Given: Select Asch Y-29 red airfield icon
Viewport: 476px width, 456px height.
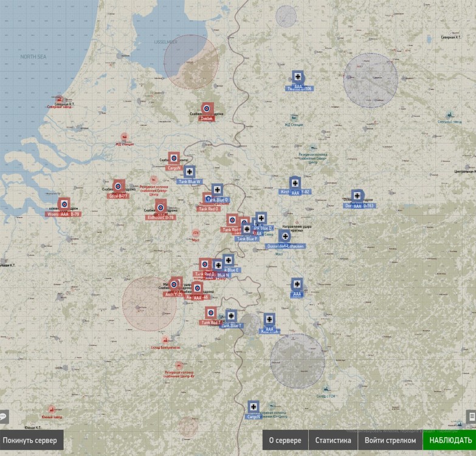Looking at the screenshot, I should point(174,284).
